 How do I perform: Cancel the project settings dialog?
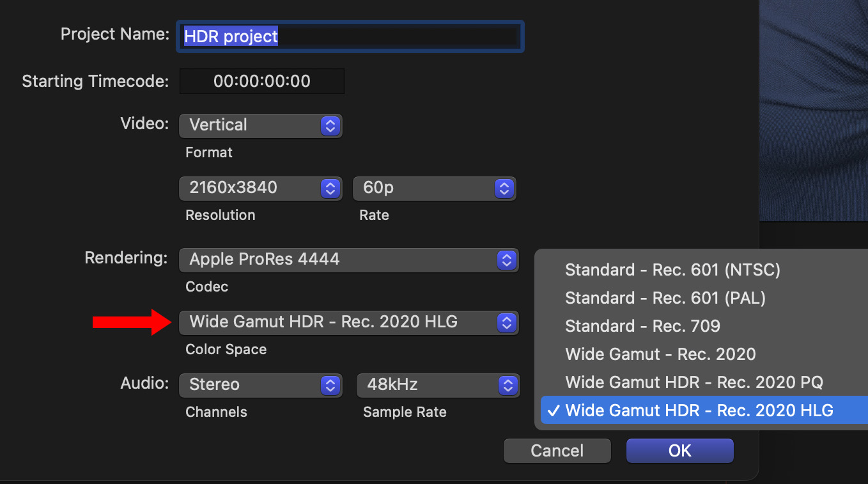(557, 451)
